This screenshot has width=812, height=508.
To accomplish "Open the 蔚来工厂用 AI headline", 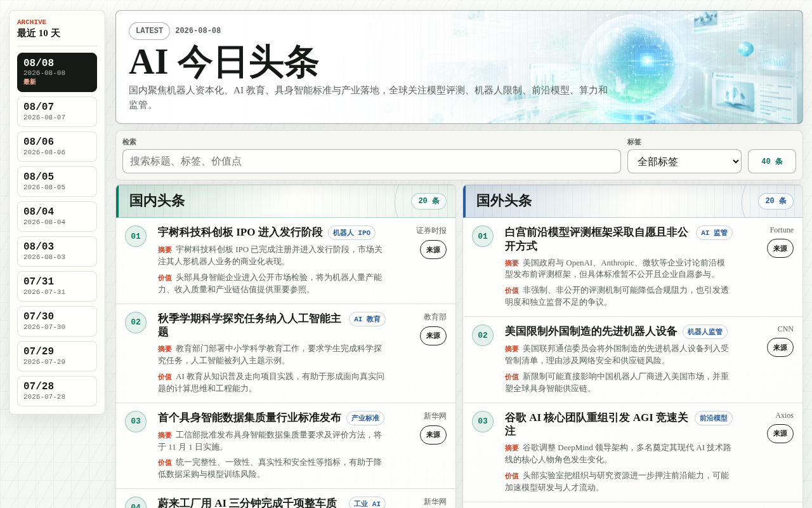I will (x=247, y=504).
